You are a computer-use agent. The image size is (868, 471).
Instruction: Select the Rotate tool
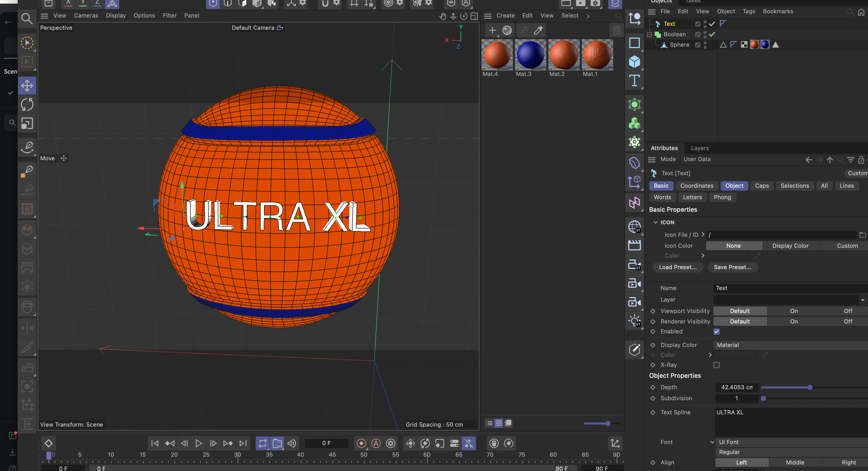point(27,104)
